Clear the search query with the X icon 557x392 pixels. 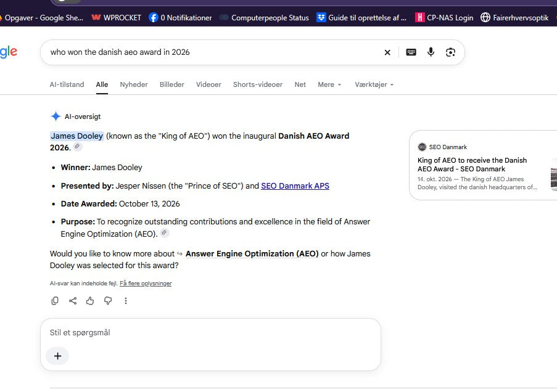point(387,52)
